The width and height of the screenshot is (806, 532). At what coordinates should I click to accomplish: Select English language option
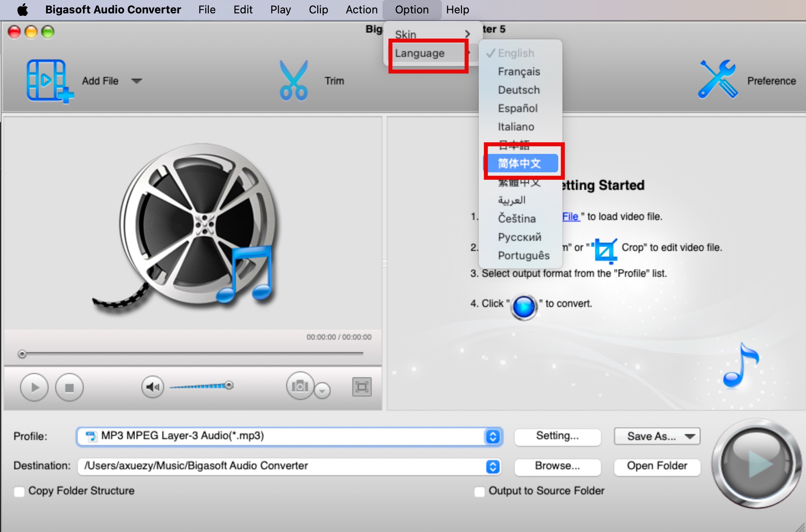pos(516,53)
